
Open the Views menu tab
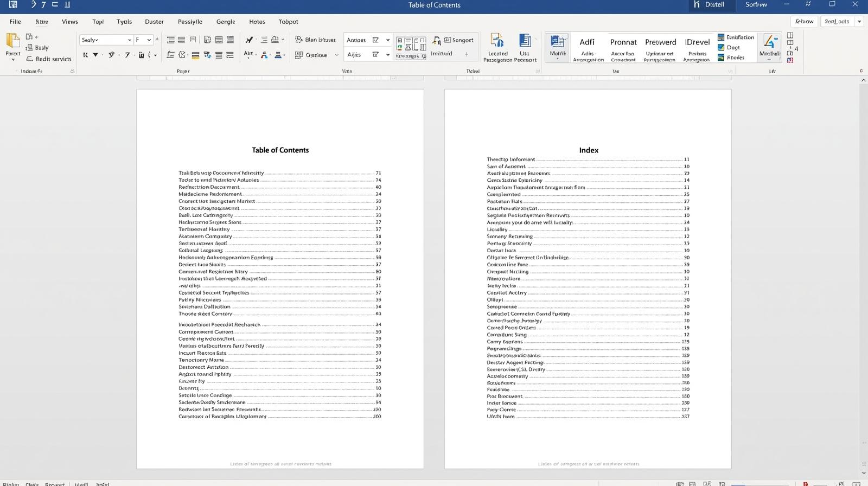[x=69, y=22]
